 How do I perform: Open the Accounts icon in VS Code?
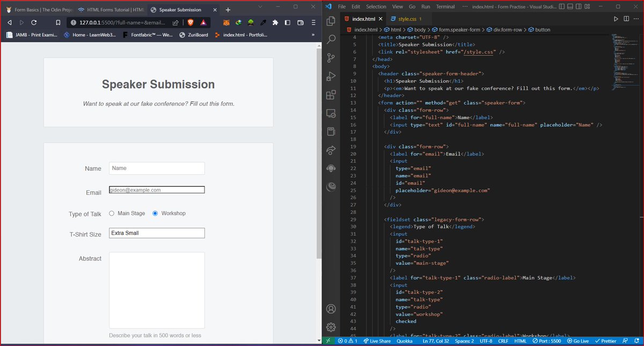tap(331, 309)
